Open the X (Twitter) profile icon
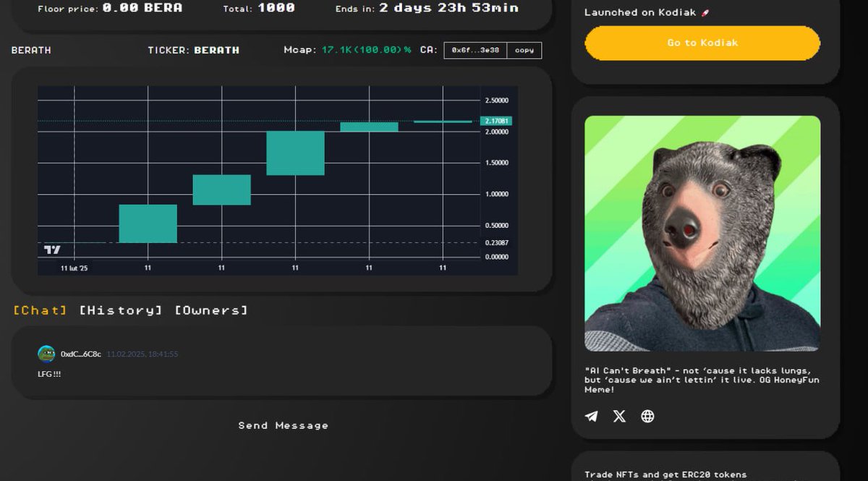This screenshot has width=868, height=481. [x=619, y=416]
